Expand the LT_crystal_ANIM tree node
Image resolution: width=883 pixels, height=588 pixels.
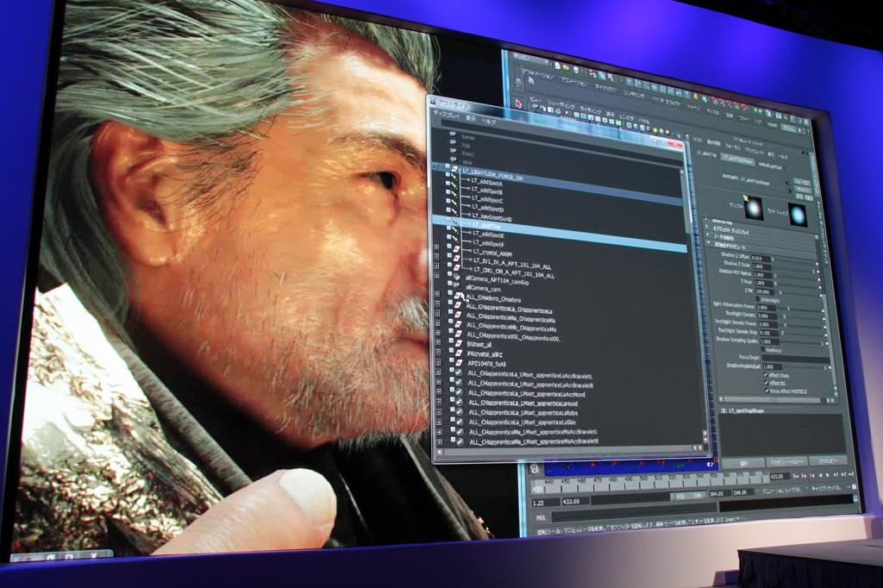point(436,247)
